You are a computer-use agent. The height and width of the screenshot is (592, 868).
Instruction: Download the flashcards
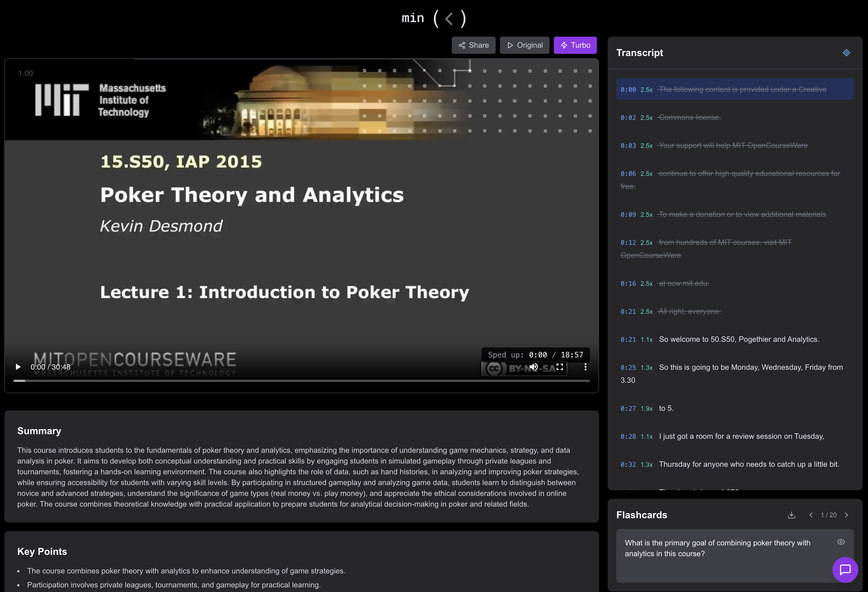click(x=791, y=515)
